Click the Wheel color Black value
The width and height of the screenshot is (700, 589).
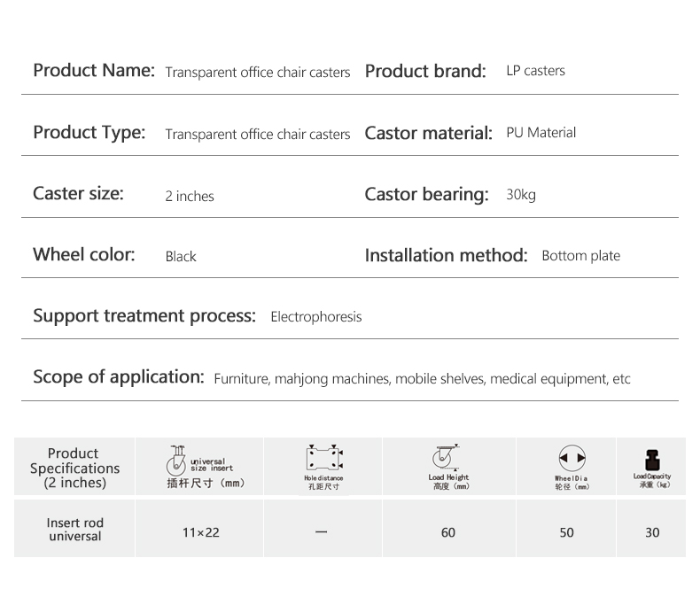[181, 257]
